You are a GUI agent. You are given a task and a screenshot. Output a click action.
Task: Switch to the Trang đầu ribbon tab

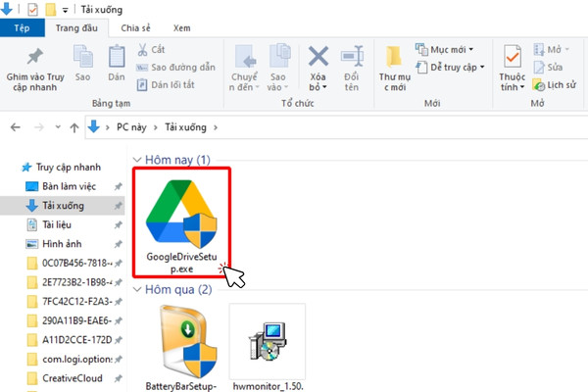tap(76, 28)
